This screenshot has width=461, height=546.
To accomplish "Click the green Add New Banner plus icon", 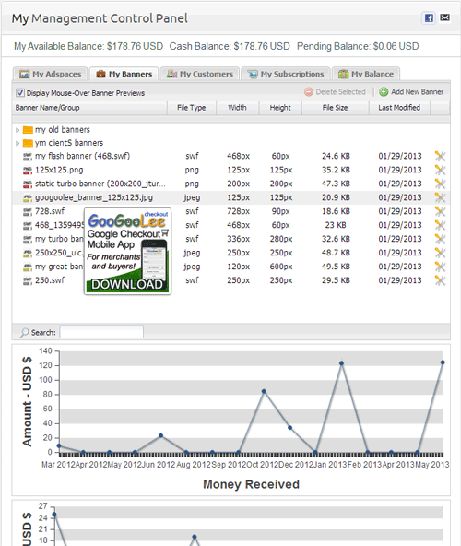I will tap(384, 92).
